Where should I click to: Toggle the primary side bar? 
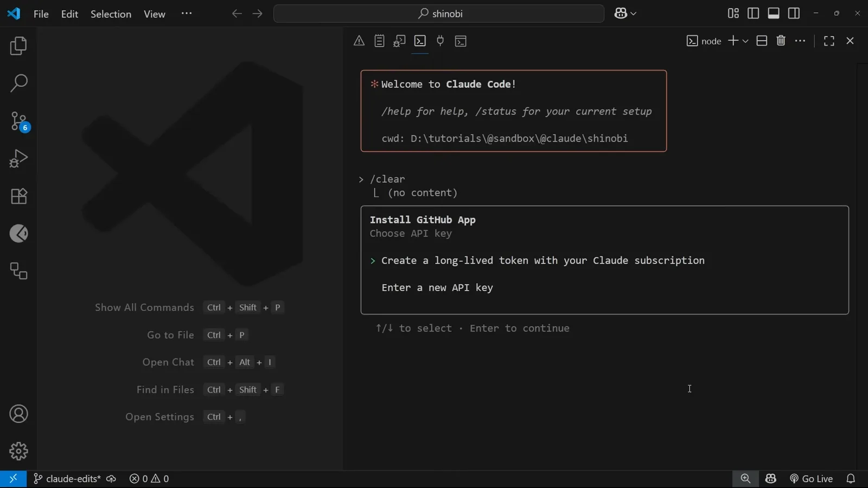pyautogui.click(x=754, y=14)
